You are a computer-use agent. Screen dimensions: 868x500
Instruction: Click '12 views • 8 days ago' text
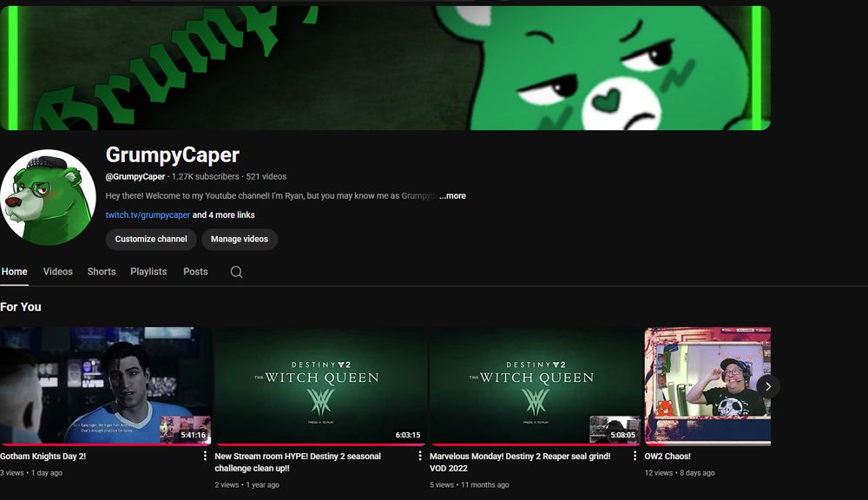(x=680, y=473)
